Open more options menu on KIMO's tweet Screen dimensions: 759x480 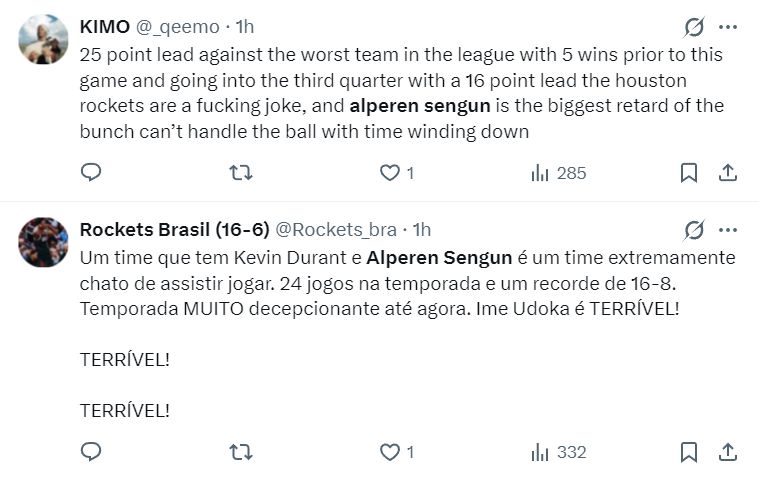pos(728,27)
